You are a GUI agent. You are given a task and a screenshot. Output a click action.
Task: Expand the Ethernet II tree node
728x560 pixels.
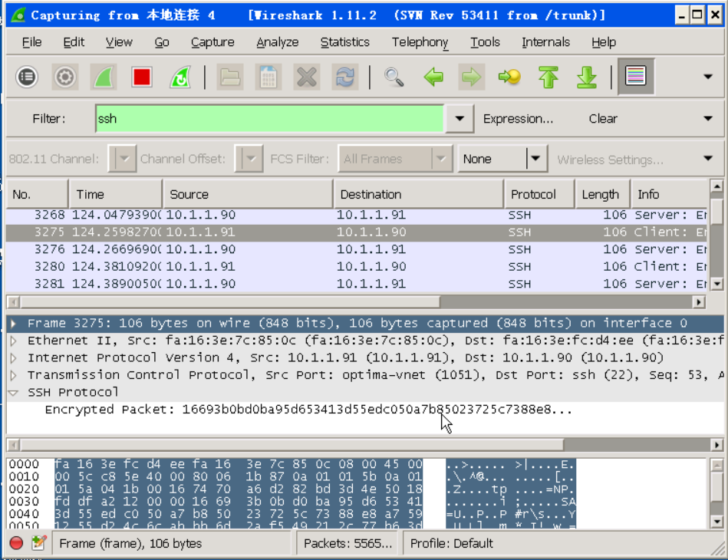[14, 341]
